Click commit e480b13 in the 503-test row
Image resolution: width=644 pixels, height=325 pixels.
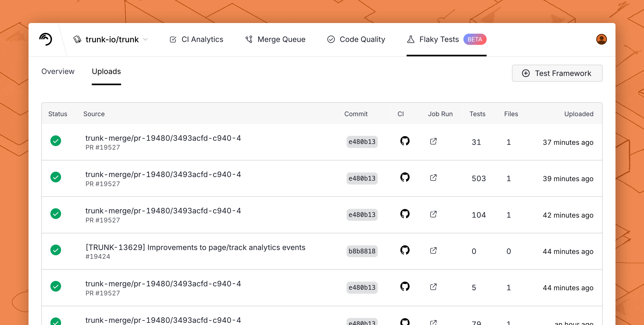[x=362, y=178]
